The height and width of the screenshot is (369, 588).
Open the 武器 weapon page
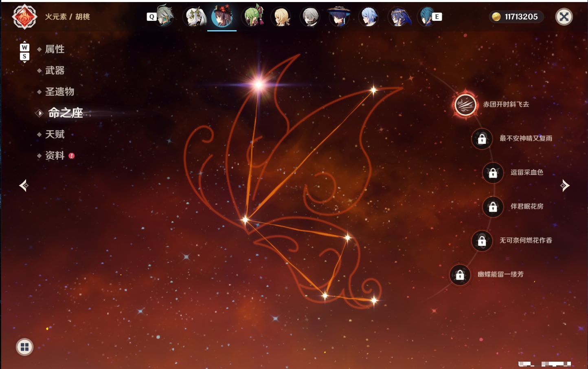pos(55,71)
